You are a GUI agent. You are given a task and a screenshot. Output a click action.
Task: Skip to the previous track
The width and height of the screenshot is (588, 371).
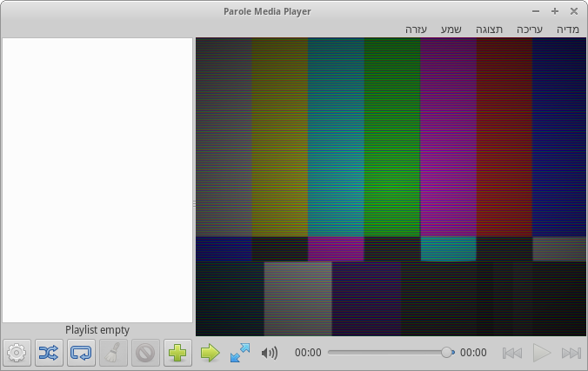pyautogui.click(x=512, y=353)
